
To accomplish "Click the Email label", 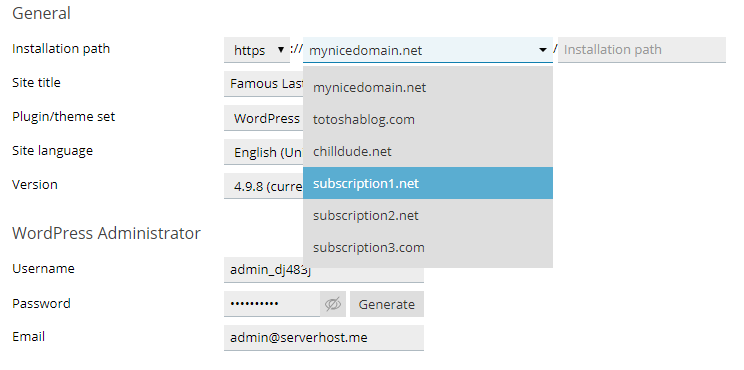I will point(28,337).
